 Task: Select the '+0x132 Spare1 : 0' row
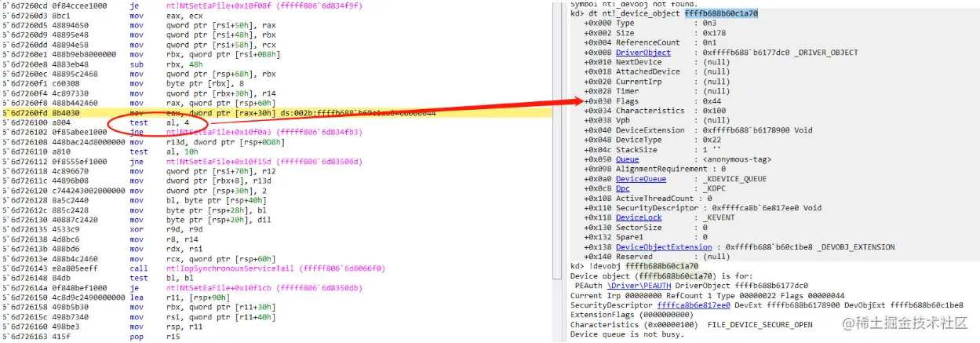[644, 237]
